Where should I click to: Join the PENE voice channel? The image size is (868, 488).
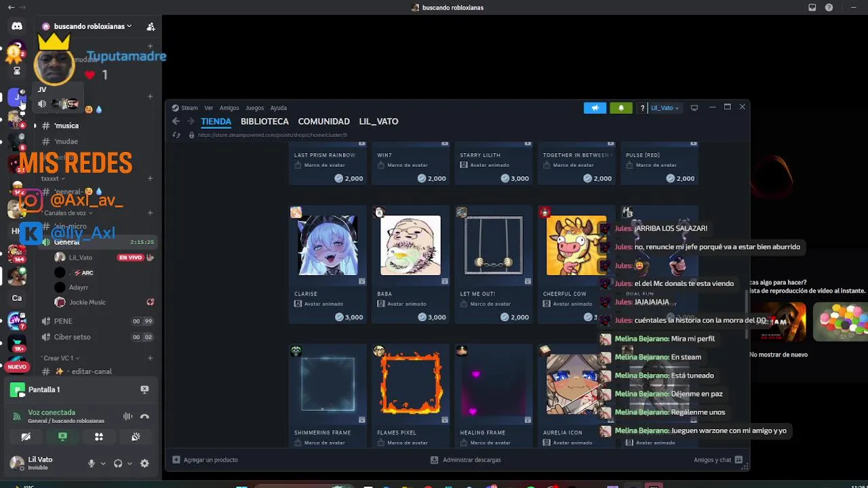63,321
